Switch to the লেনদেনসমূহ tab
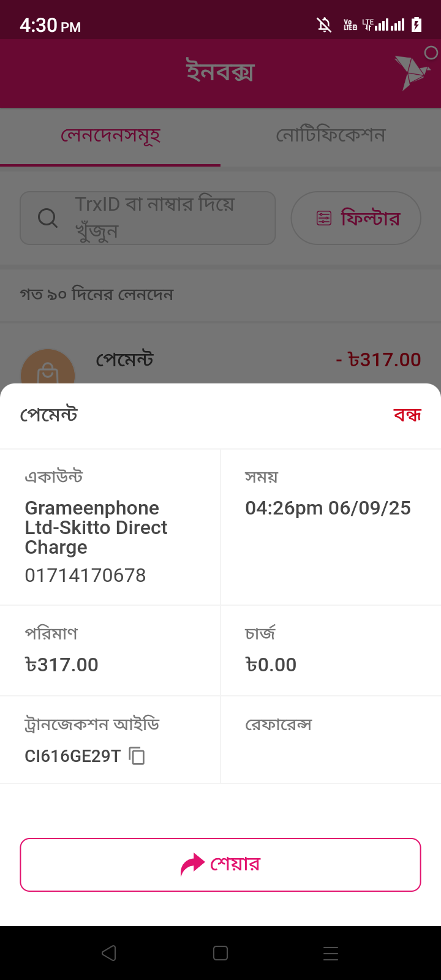This screenshot has height=980, width=441. tap(110, 135)
